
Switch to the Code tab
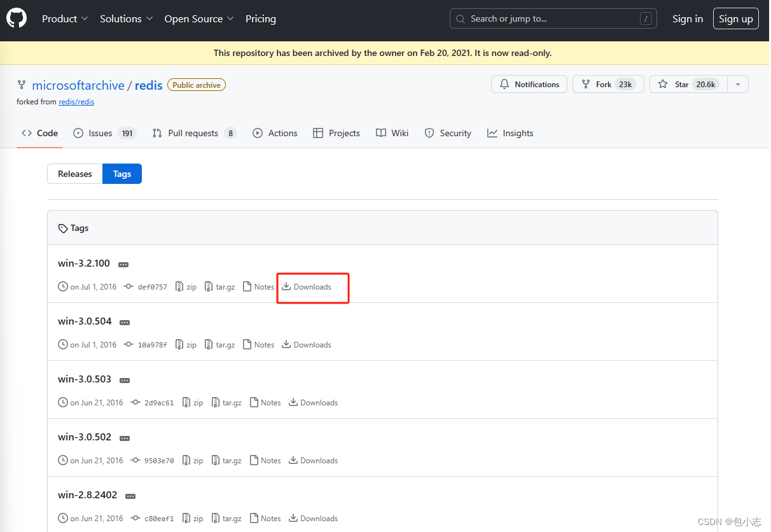click(x=39, y=133)
